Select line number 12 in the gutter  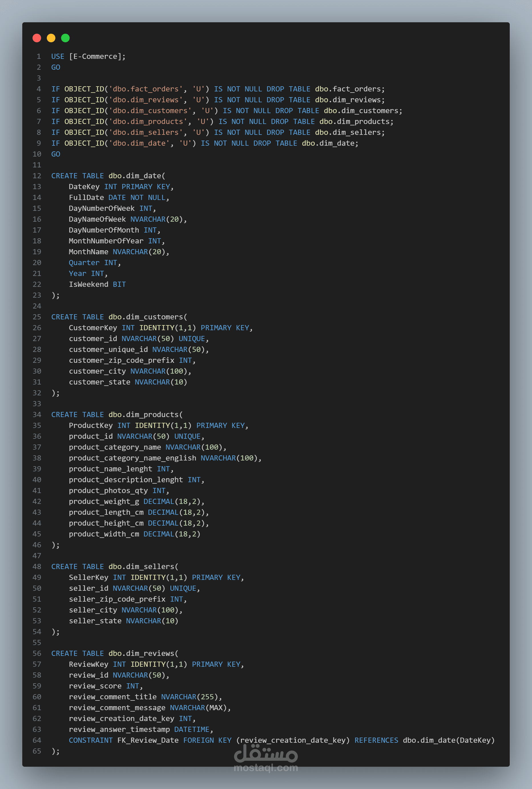[37, 176]
